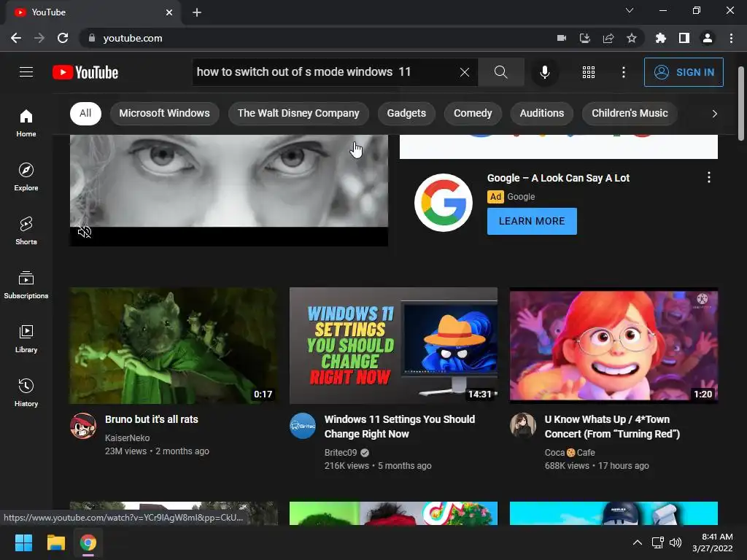Open Subscriptions in sidebar
This screenshot has width=747, height=560.
point(26,285)
